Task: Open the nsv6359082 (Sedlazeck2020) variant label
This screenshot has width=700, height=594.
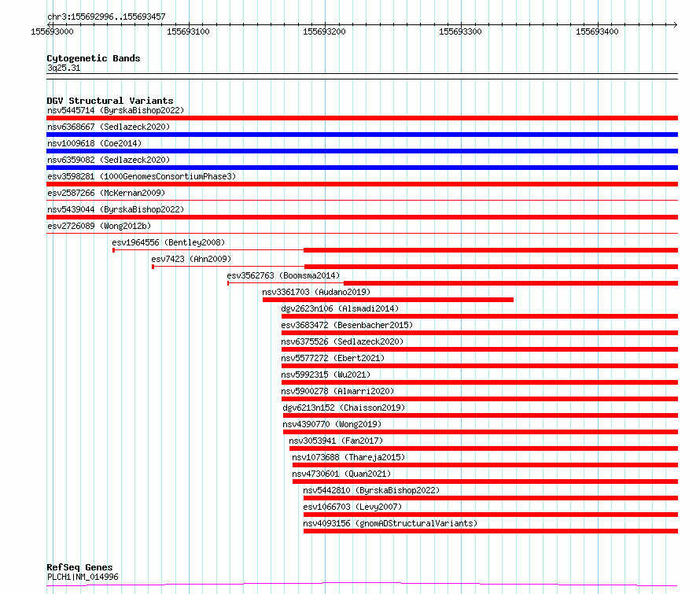Action: click(x=109, y=160)
